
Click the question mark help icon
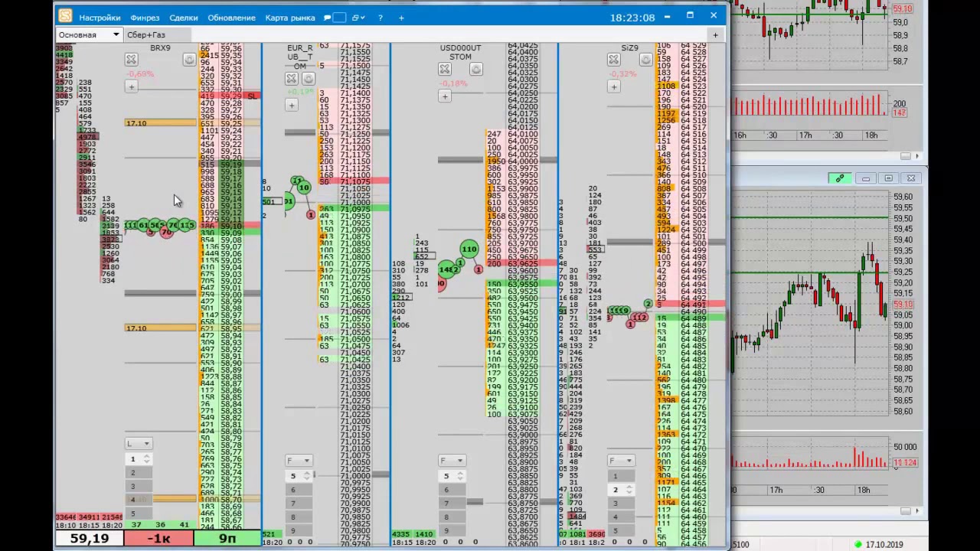380,18
